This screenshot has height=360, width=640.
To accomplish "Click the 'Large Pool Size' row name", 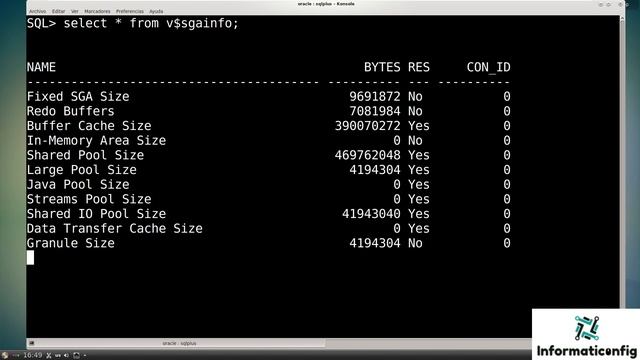I will tap(82, 170).
